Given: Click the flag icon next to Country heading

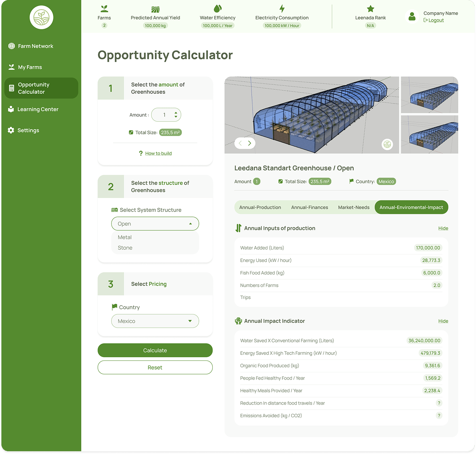Looking at the screenshot, I should coord(115,307).
